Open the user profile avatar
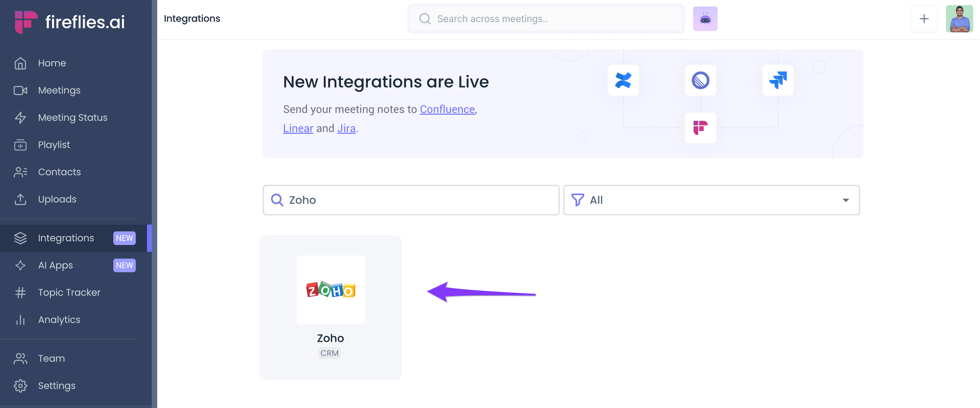The height and width of the screenshot is (408, 980). pyautogui.click(x=959, y=19)
